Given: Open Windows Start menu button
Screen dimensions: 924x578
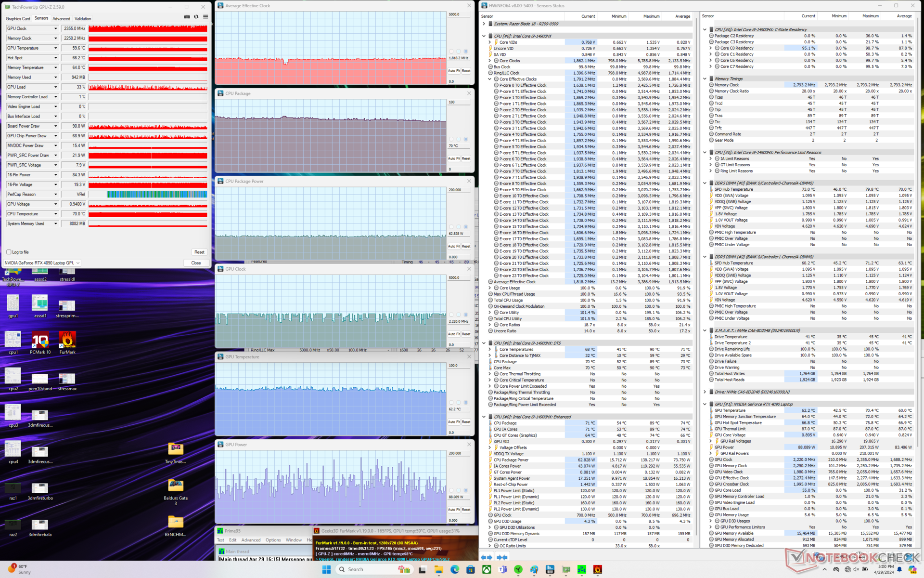Looking at the screenshot, I should [x=326, y=569].
